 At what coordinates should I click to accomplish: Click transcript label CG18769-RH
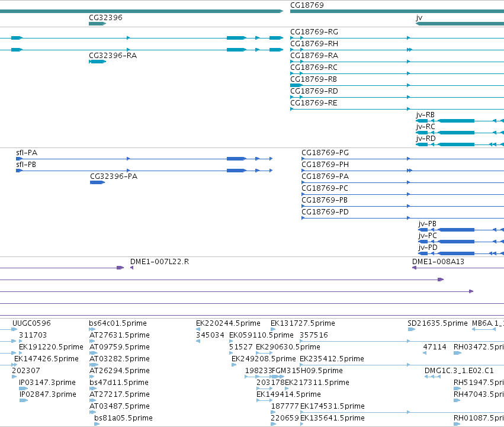[x=314, y=44]
